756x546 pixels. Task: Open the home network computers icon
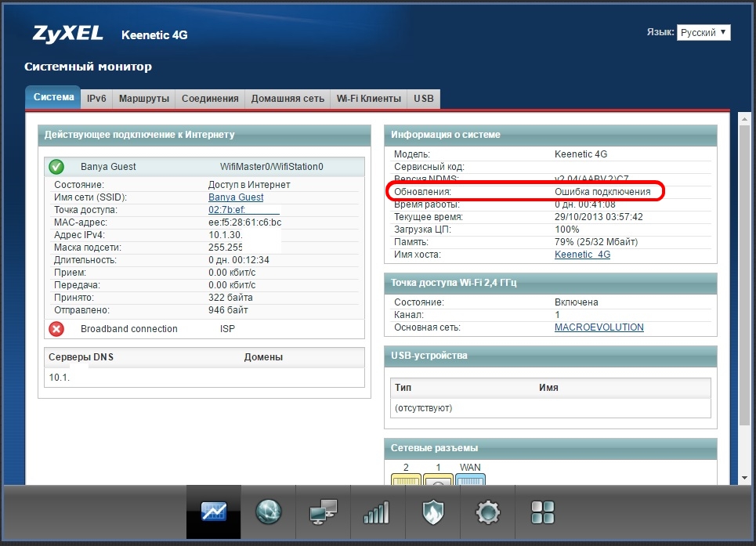pos(323,512)
